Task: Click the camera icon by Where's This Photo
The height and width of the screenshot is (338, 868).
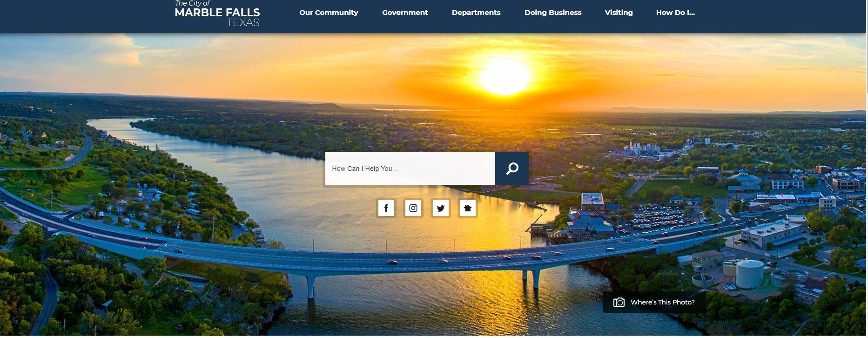Action: 619,303
